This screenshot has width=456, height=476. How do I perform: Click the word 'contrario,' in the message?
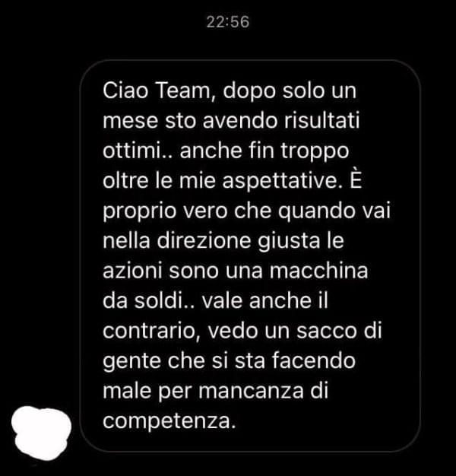click(152, 331)
